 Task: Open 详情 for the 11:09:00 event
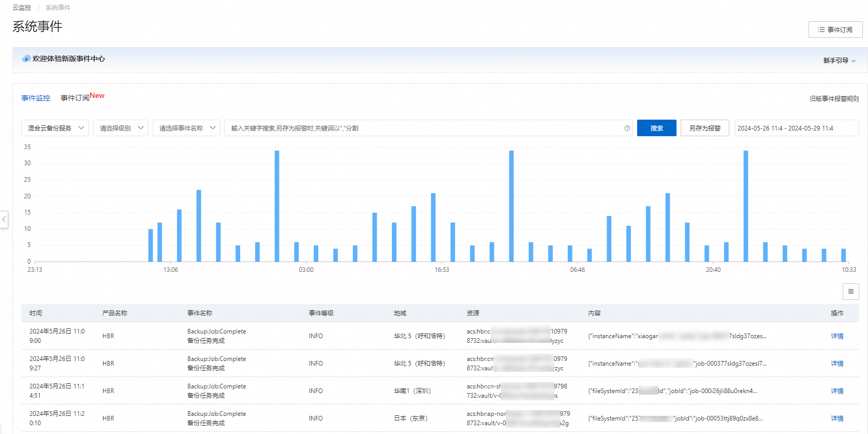click(x=837, y=336)
